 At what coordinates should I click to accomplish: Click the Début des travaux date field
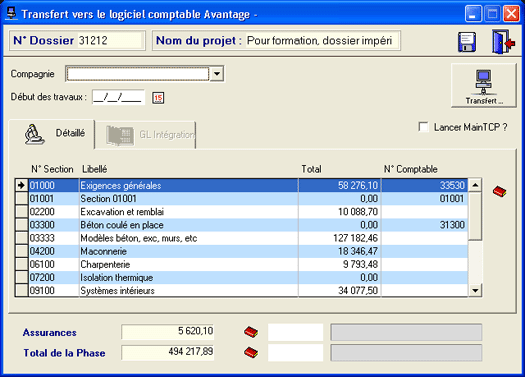click(x=119, y=97)
